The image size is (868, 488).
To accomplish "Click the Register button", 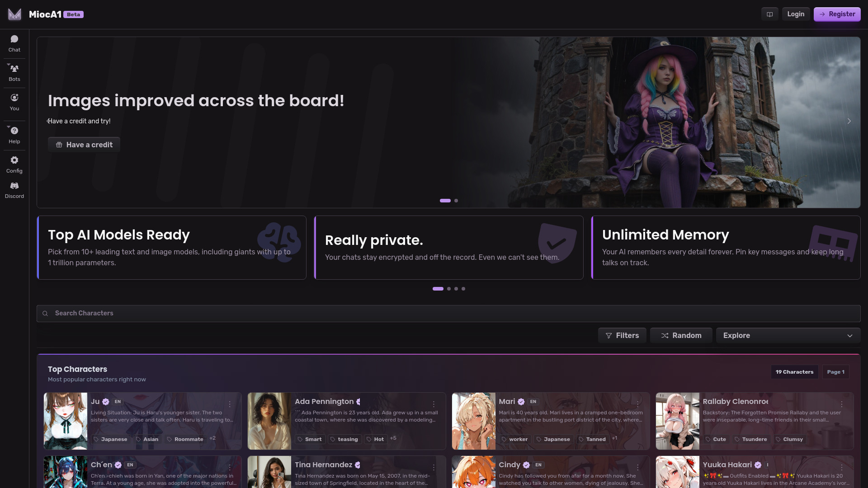I will click(837, 14).
